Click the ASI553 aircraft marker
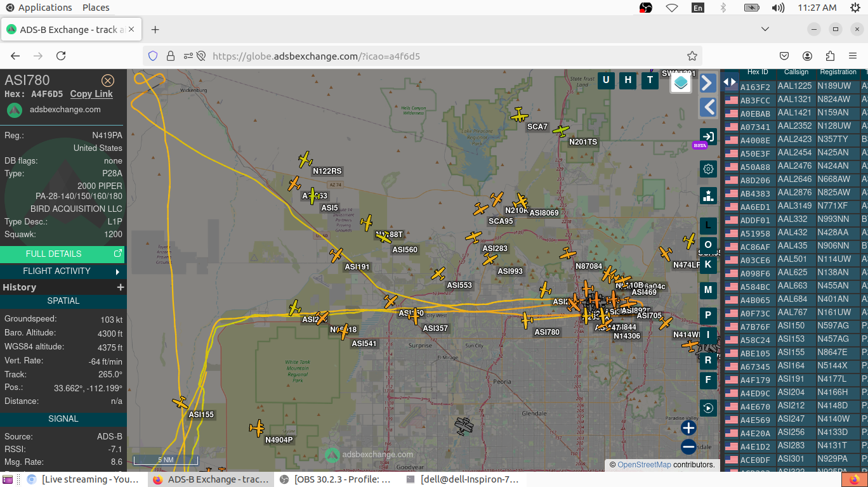 438,274
